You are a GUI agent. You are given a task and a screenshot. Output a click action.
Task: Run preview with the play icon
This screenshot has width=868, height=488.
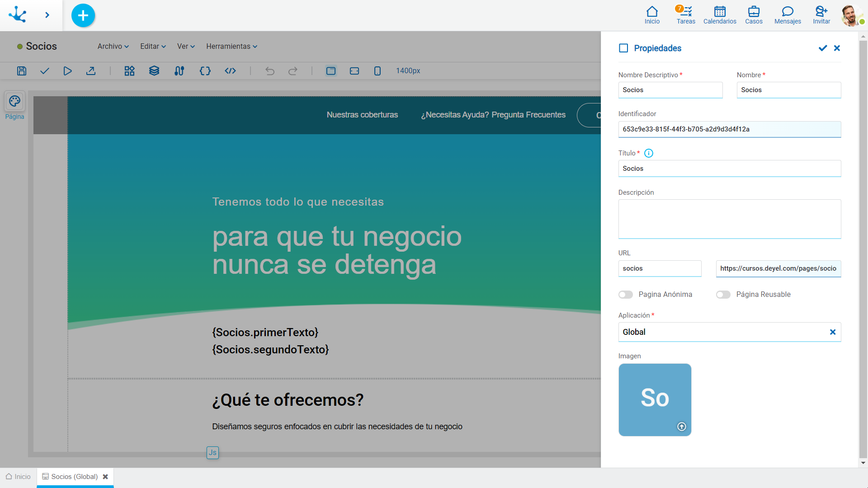click(x=67, y=71)
